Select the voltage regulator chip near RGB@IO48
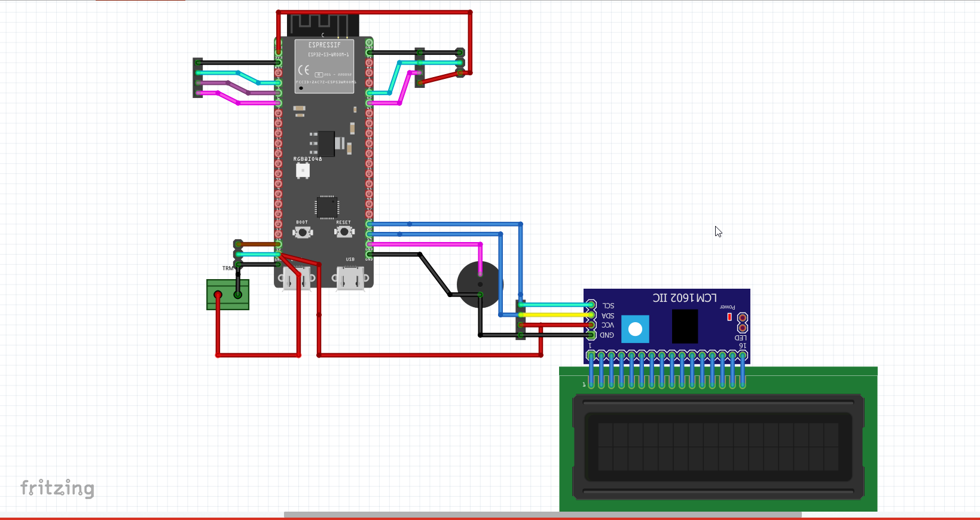The image size is (980, 520). click(x=326, y=144)
